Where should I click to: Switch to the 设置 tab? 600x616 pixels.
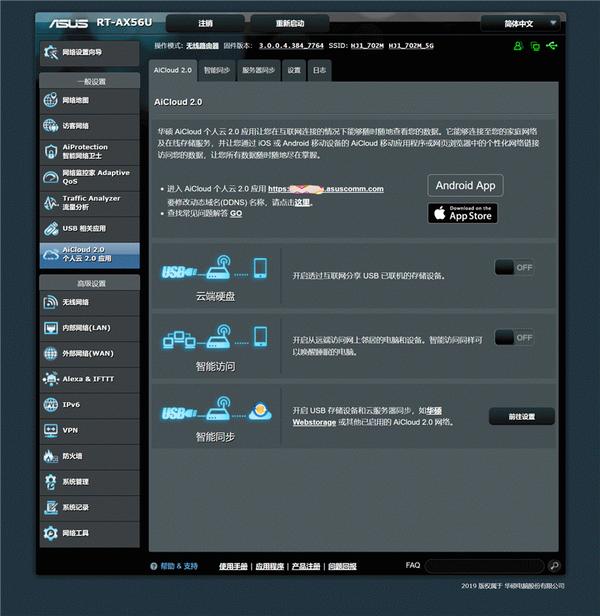point(294,70)
